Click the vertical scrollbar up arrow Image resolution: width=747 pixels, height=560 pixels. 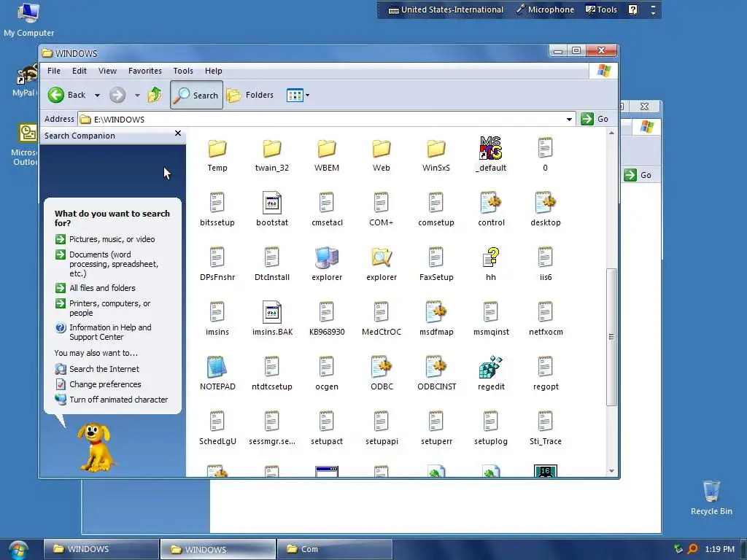tap(612, 133)
